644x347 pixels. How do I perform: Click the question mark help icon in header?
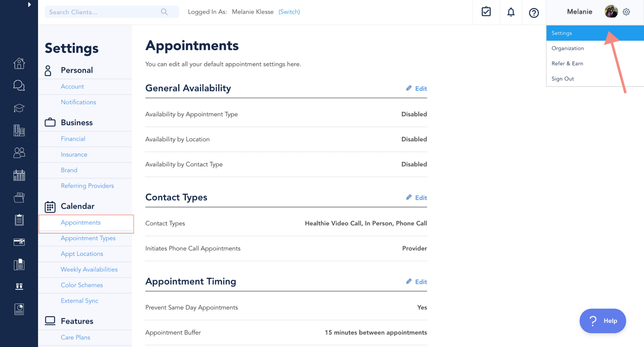(534, 13)
